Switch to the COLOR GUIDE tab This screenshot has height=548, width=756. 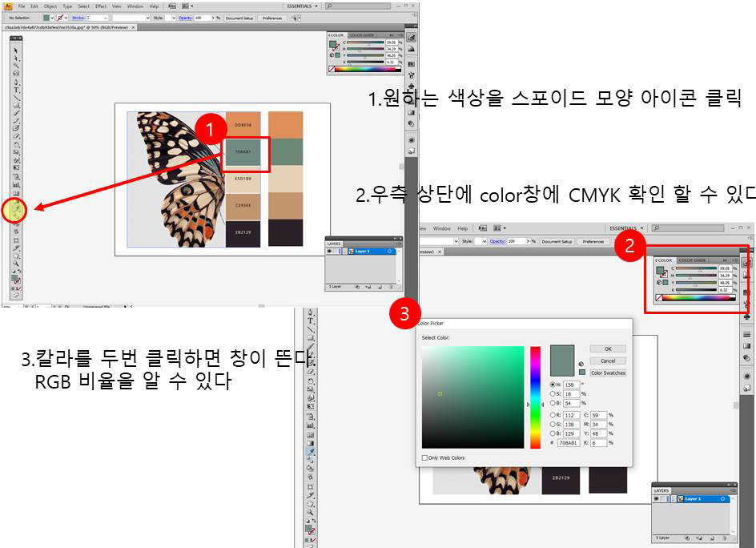[362, 35]
